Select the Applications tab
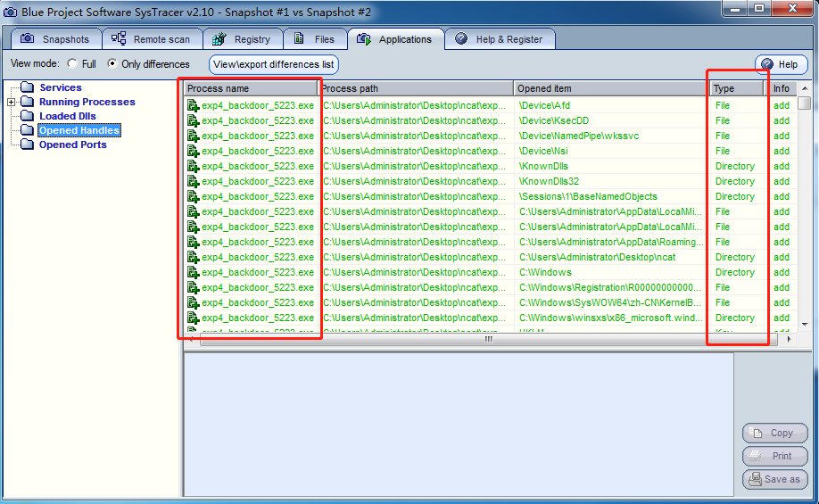819x504 pixels. pos(396,38)
